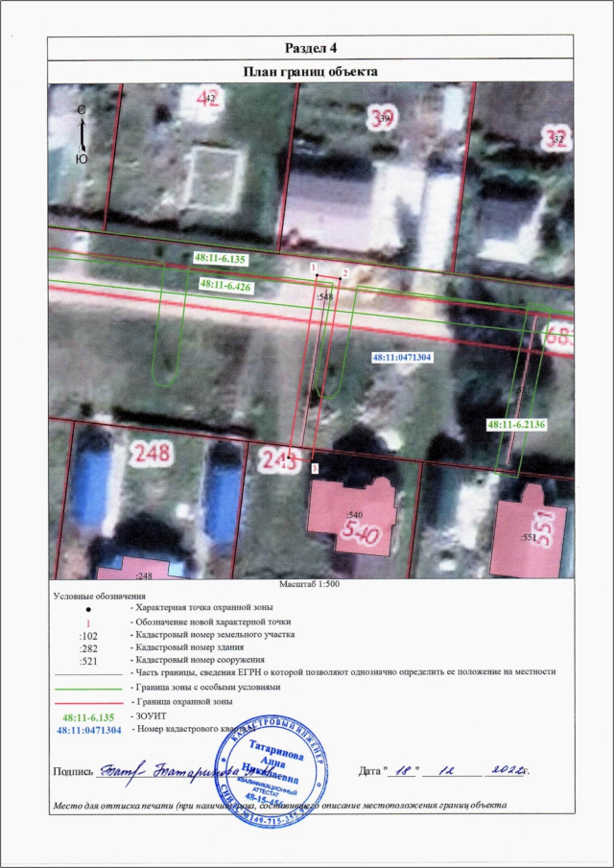Screen dimensions: 614x868
Task: Select the "План границ объекта" title
Action: (x=311, y=72)
